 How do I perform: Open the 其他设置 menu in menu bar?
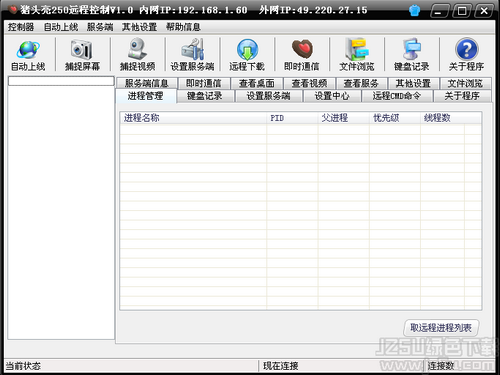point(139,27)
